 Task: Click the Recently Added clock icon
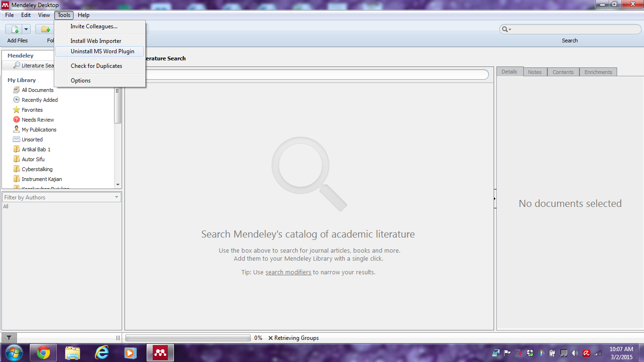17,100
